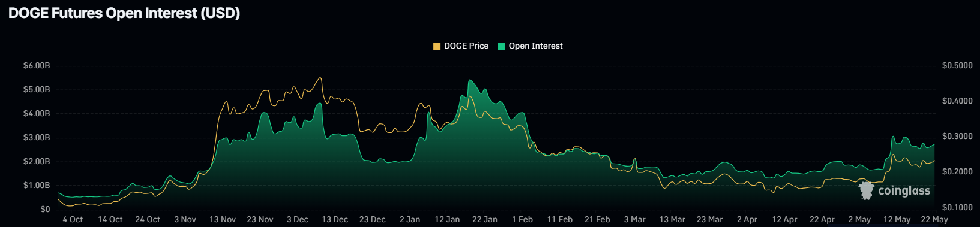Toggle the Open Interest legend series
980x227 pixels.
coord(531,46)
